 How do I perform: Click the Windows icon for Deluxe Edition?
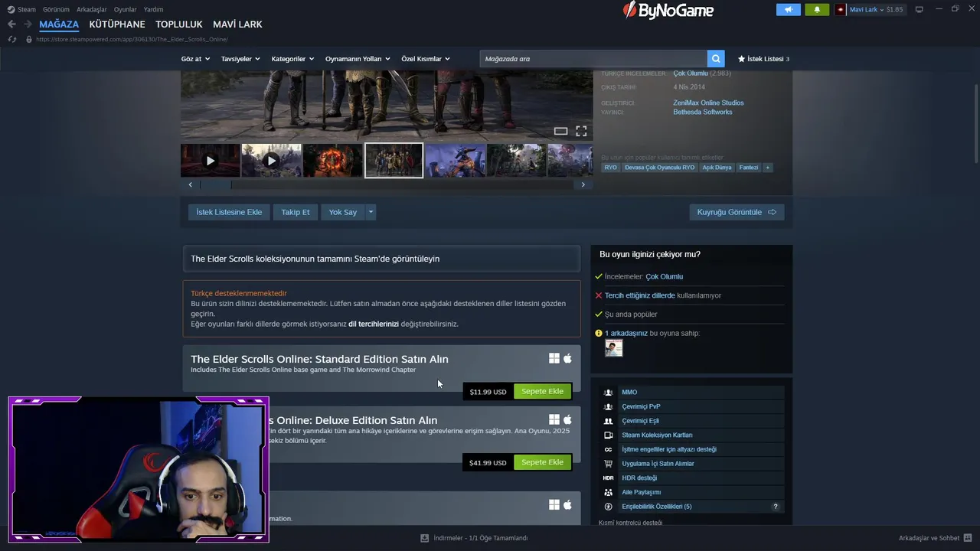pyautogui.click(x=554, y=419)
